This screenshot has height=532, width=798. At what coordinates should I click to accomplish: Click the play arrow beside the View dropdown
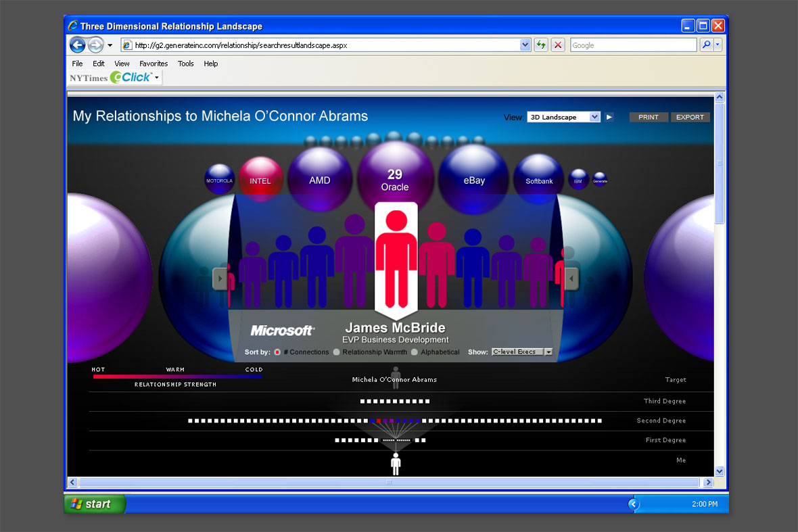609,117
